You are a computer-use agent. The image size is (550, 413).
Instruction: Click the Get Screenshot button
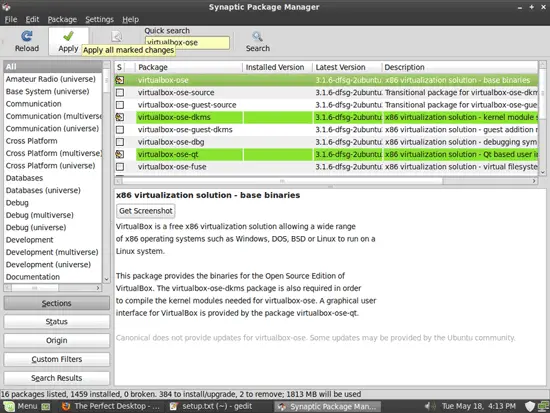pos(146,211)
